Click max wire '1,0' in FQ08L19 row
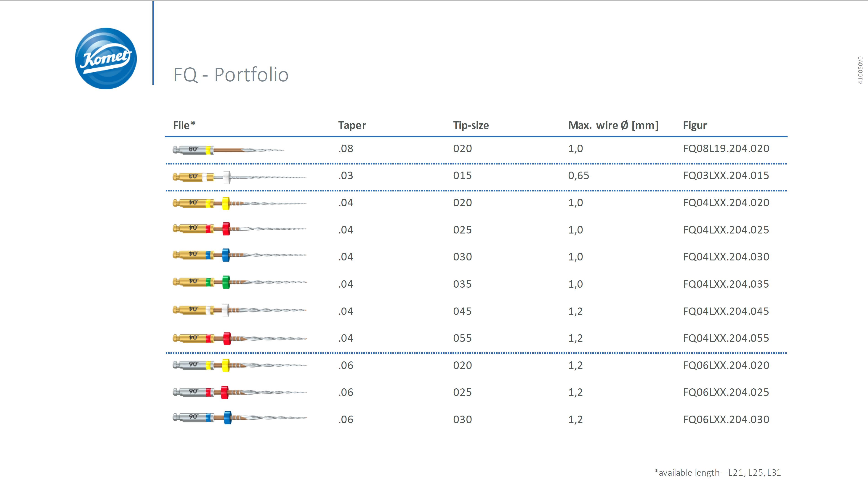Viewport: 868px width, 488px height. (x=575, y=149)
